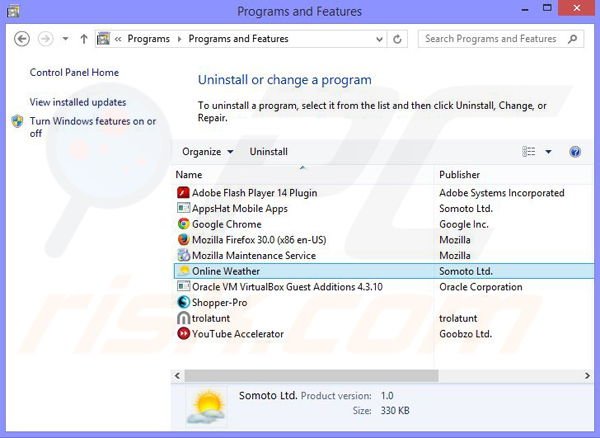Select the YouTube Accelerator entry
The image size is (600, 438).
coord(238,334)
